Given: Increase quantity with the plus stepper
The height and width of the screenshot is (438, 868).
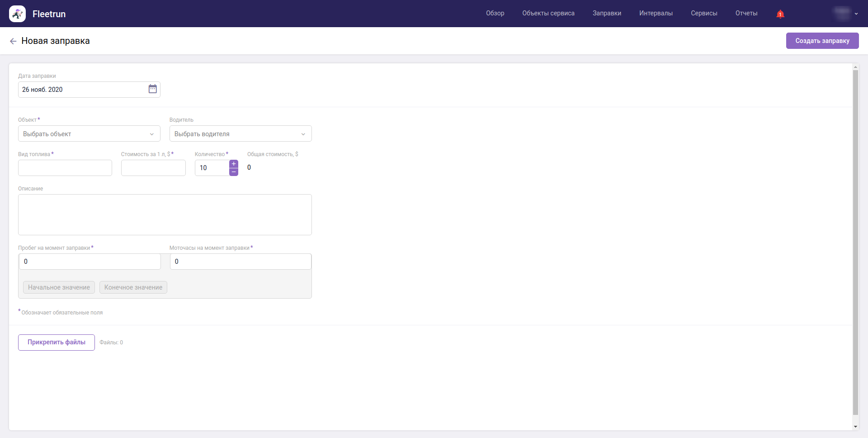Looking at the screenshot, I should [x=234, y=164].
